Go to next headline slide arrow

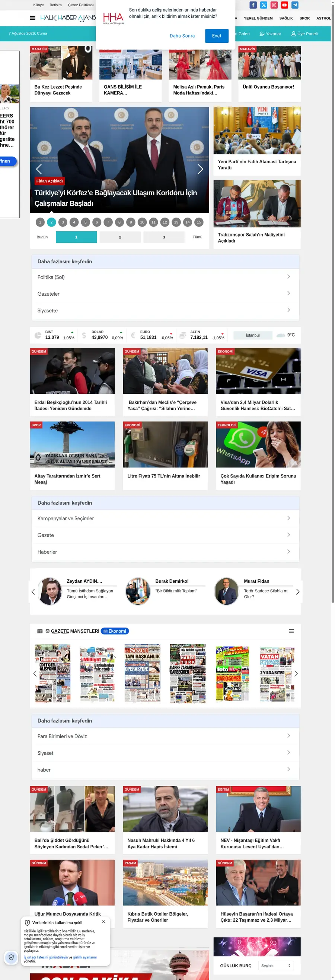click(200, 169)
